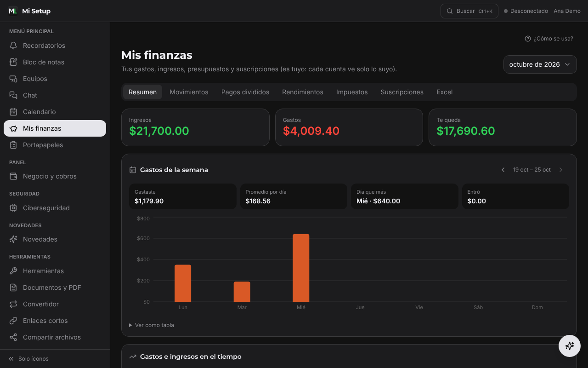Click the Mié bar in weekly chart
This screenshot has width=588, height=368.
pyautogui.click(x=301, y=268)
